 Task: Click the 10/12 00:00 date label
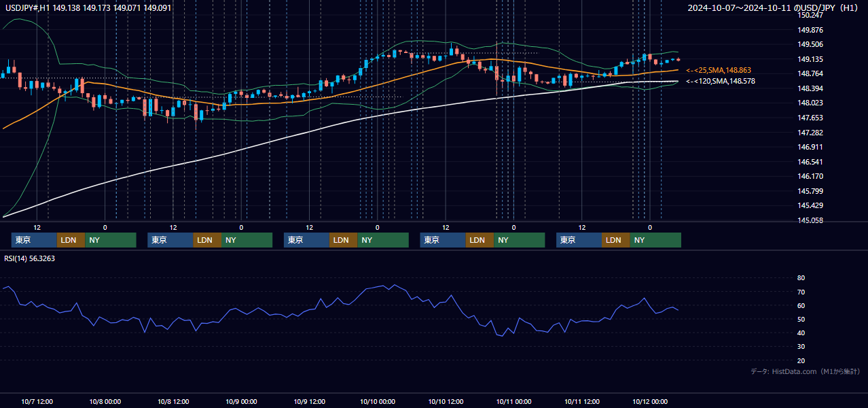coord(650,401)
